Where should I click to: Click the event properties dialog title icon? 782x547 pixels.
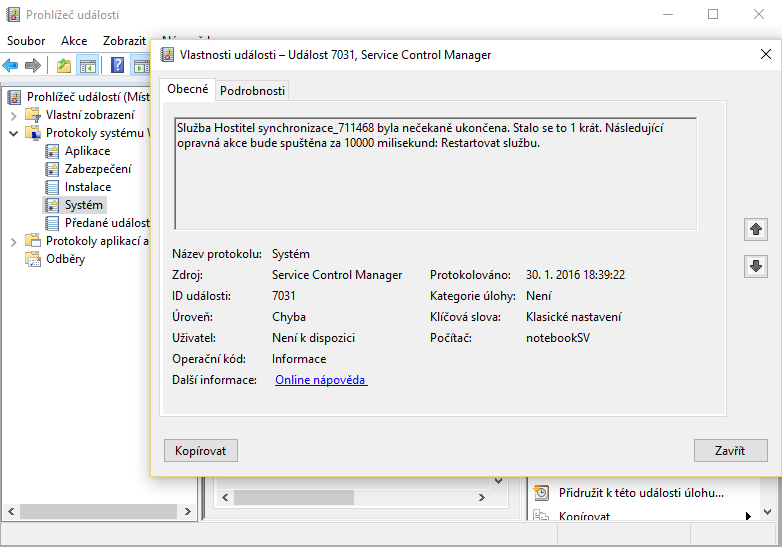coord(167,54)
